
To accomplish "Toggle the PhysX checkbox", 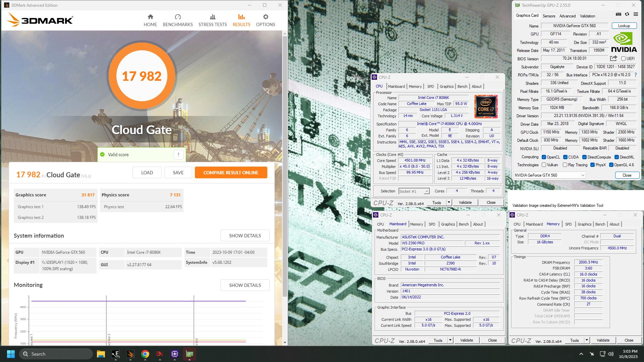I will 592,165.
